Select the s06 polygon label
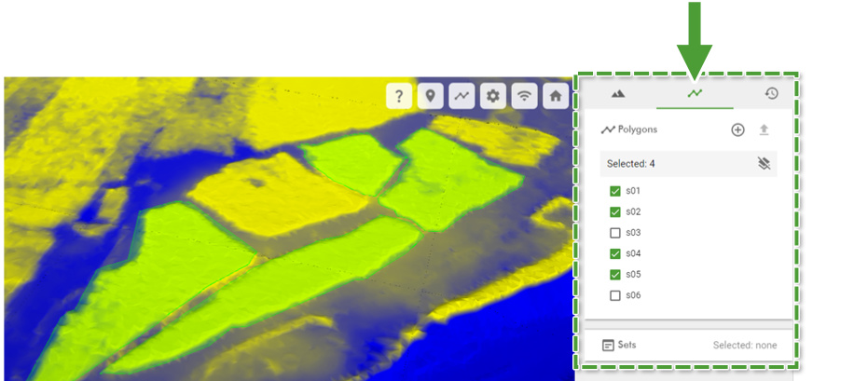868x381 pixels. tap(633, 295)
